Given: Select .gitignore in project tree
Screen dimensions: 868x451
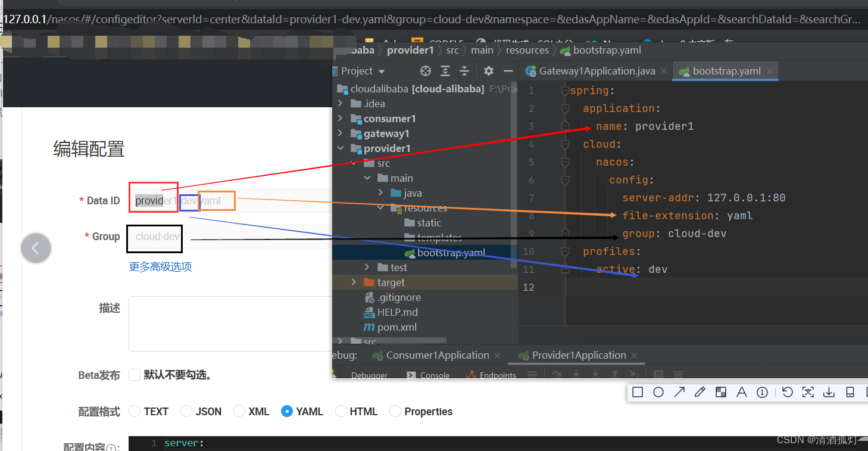Looking at the screenshot, I should 393,297.
